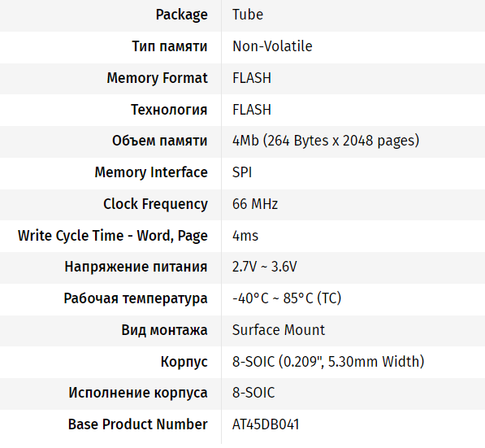
Task: Click the Исполнение корпуса label
Action: 138,394
